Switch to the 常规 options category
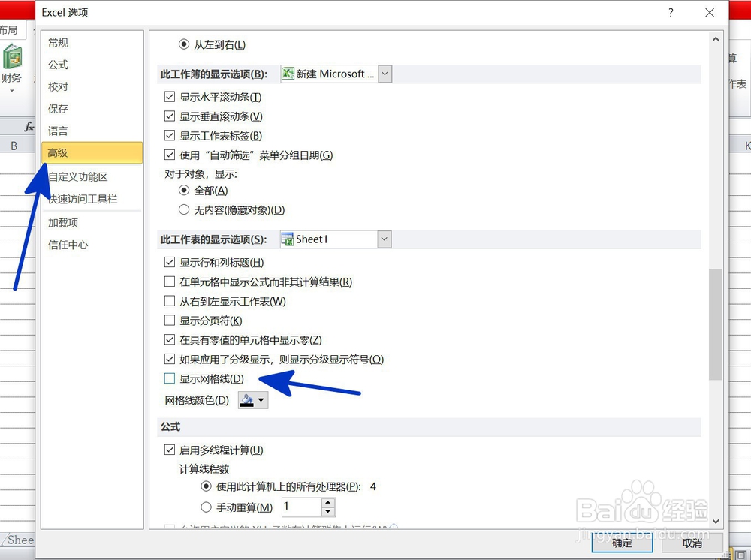 click(x=58, y=43)
